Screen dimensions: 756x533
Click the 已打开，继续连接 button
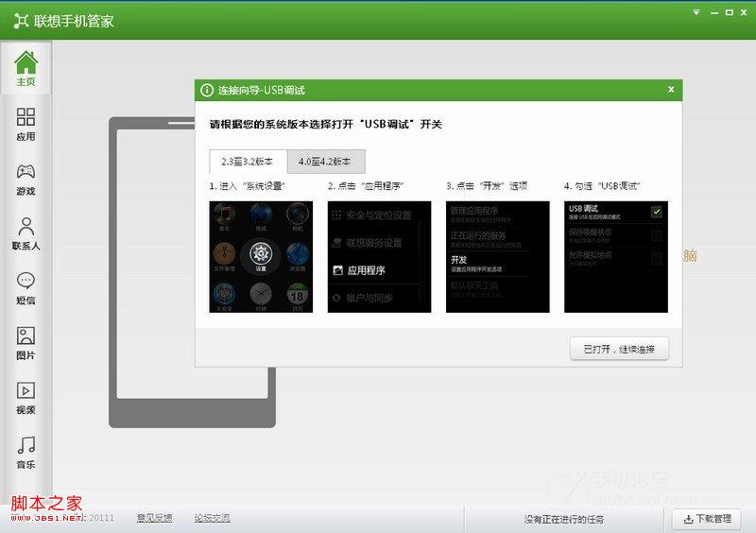(x=619, y=349)
